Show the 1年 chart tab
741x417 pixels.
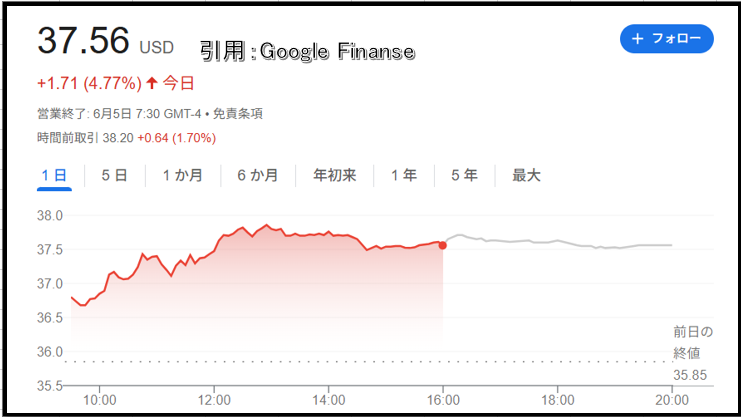pyautogui.click(x=404, y=175)
